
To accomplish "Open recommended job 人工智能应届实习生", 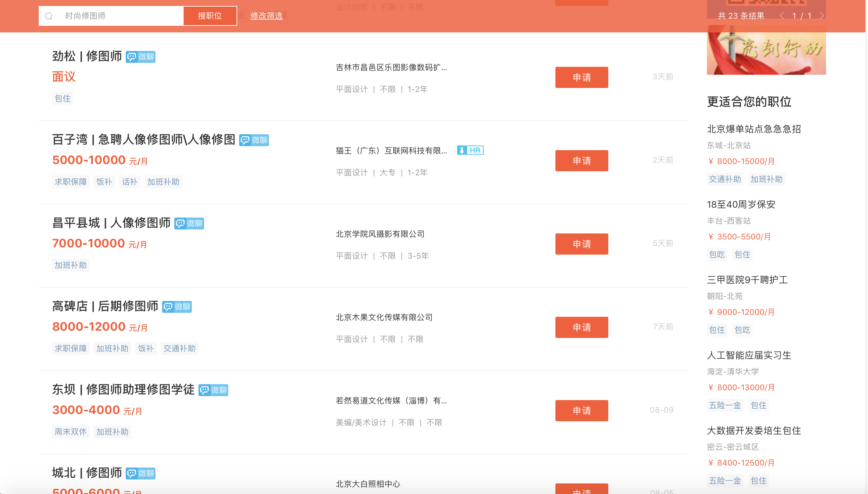I will click(749, 355).
